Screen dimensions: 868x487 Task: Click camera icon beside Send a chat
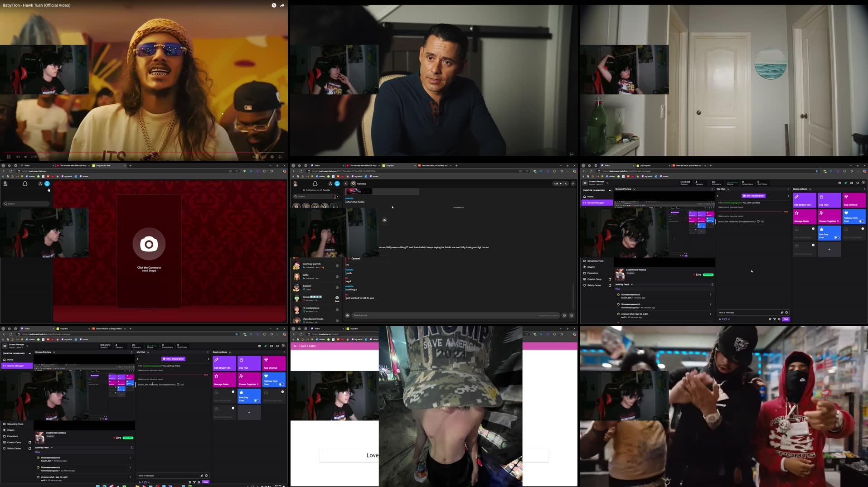[x=348, y=315]
